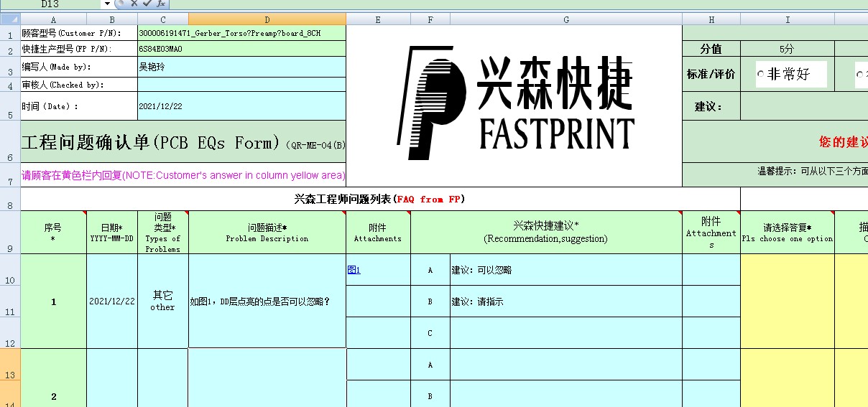Click the problem description about DD层点亮的点
Viewport: 868px width, 407px height.
pyautogui.click(x=267, y=301)
